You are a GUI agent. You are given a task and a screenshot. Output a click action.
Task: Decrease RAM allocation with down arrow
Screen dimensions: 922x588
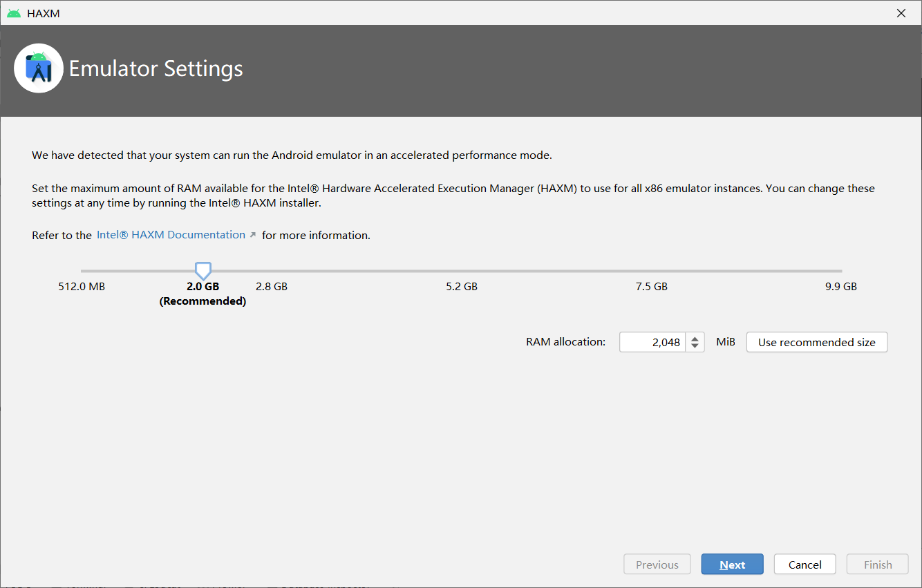pyautogui.click(x=695, y=347)
